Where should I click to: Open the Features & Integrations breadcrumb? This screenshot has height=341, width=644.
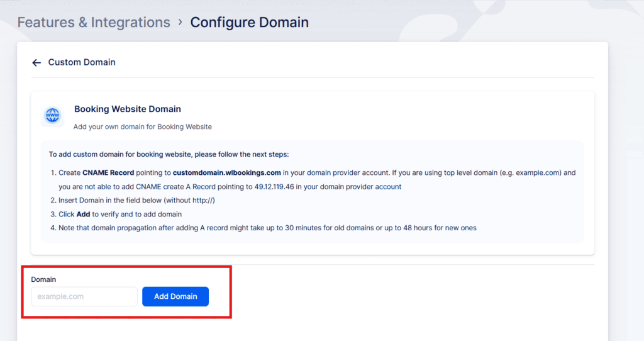pos(94,22)
